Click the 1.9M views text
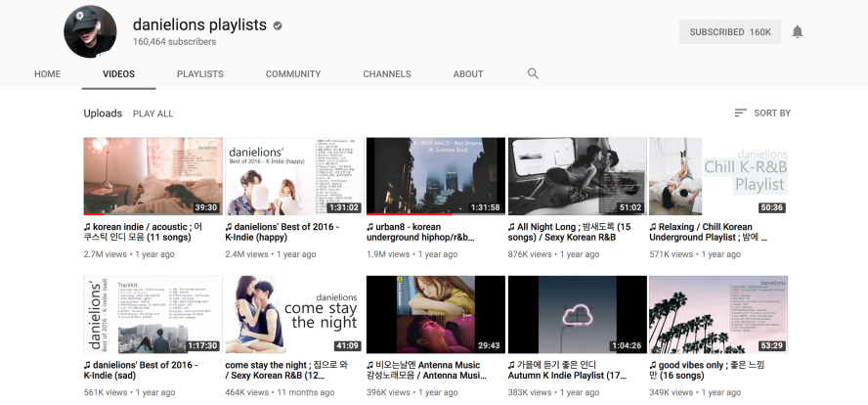The height and width of the screenshot is (405, 868). click(388, 254)
